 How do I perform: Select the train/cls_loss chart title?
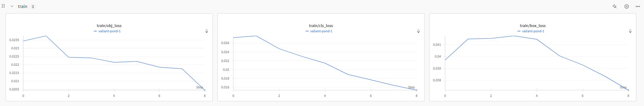[321, 26]
